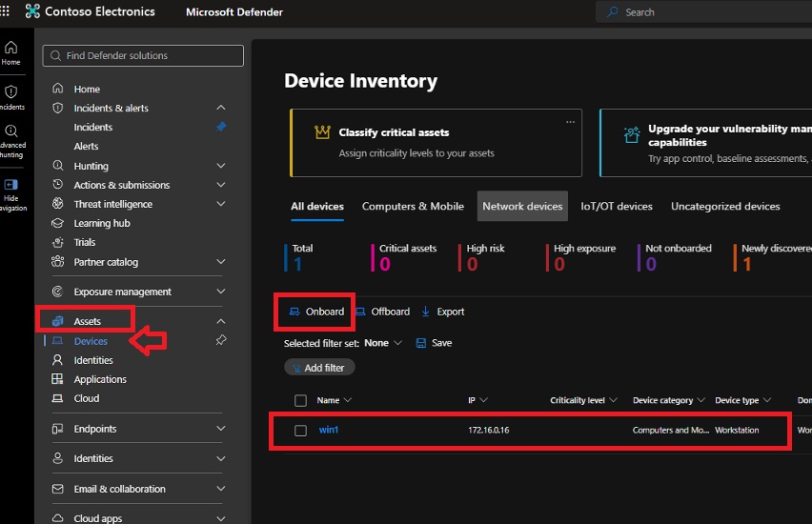812x524 pixels.
Task: Click the top Search field
Action: (703, 11)
